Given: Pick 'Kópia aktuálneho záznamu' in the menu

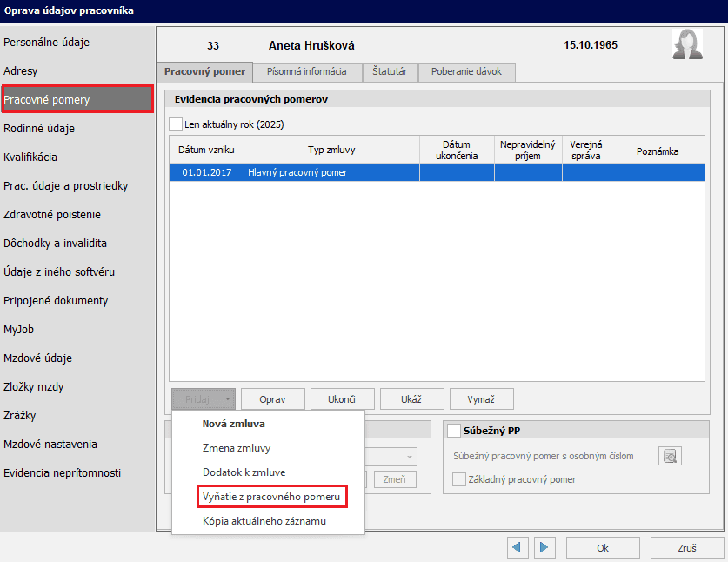Looking at the screenshot, I should point(264,521).
